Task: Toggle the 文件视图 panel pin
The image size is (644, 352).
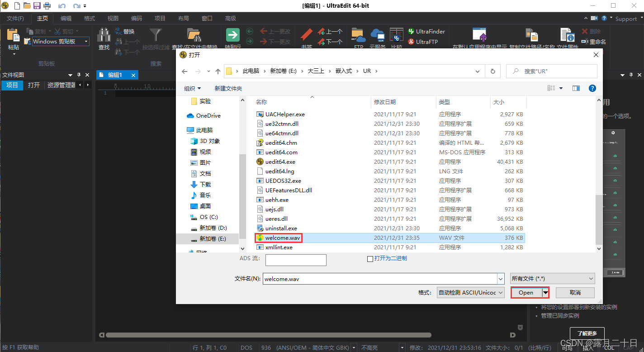Action: [79, 75]
